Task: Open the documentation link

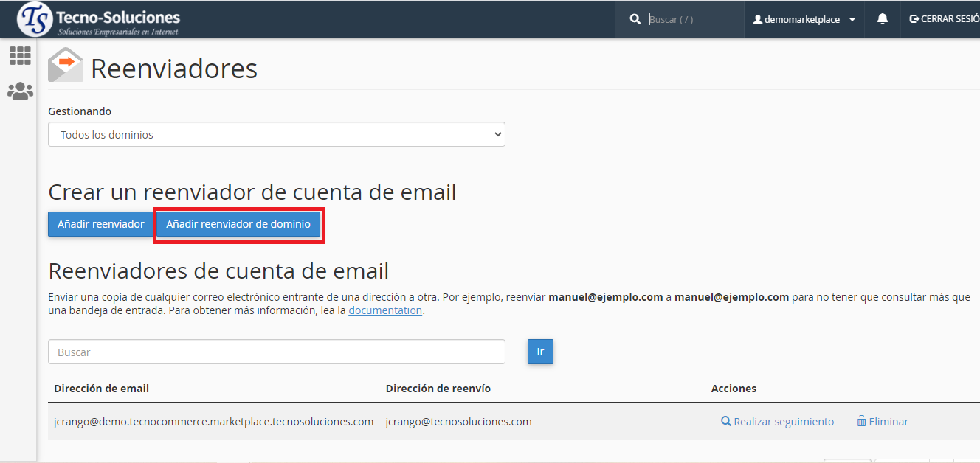Action: click(x=385, y=310)
